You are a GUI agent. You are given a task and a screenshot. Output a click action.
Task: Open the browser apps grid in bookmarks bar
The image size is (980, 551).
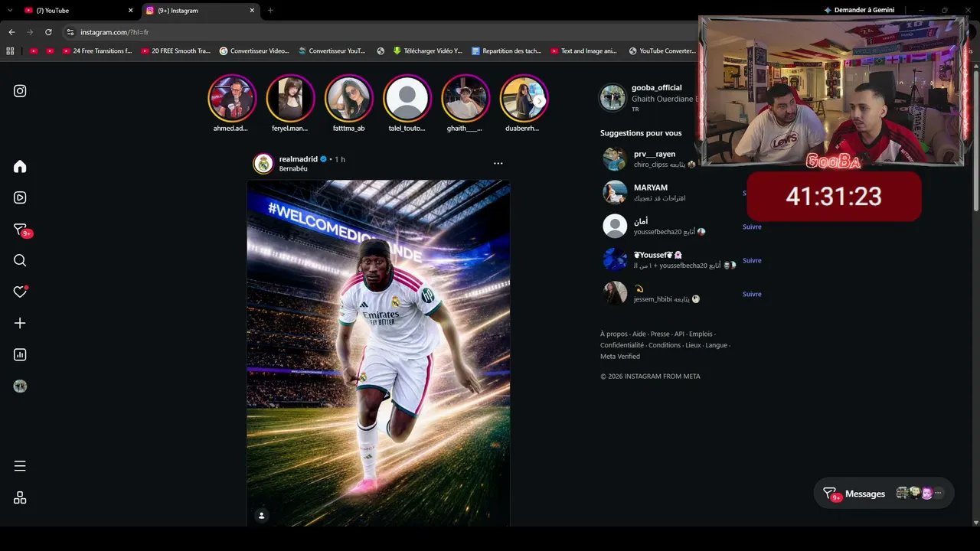click(10, 51)
